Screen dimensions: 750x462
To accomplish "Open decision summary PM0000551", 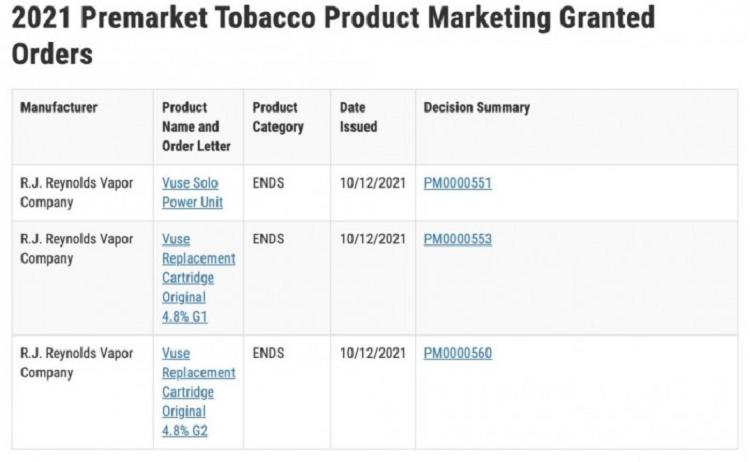I will click(x=458, y=183).
